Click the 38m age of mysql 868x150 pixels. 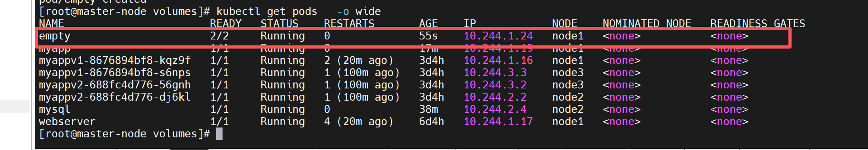(x=428, y=109)
